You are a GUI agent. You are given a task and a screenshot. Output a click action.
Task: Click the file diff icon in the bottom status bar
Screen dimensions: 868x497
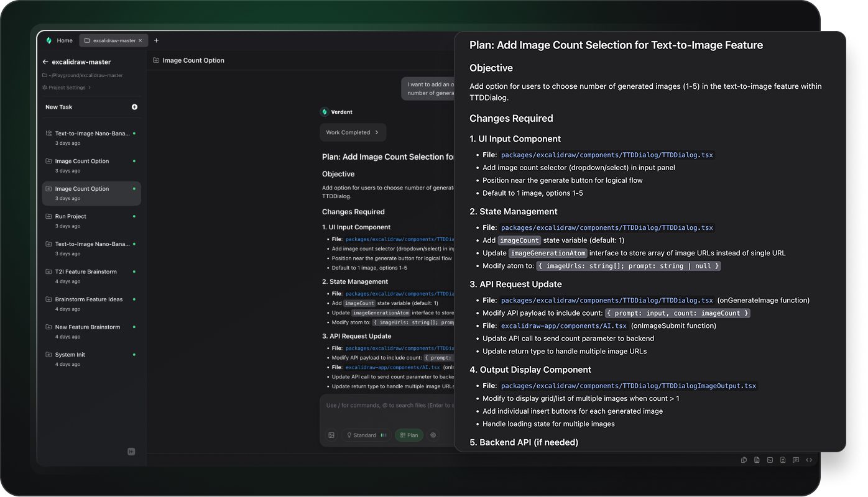click(783, 460)
